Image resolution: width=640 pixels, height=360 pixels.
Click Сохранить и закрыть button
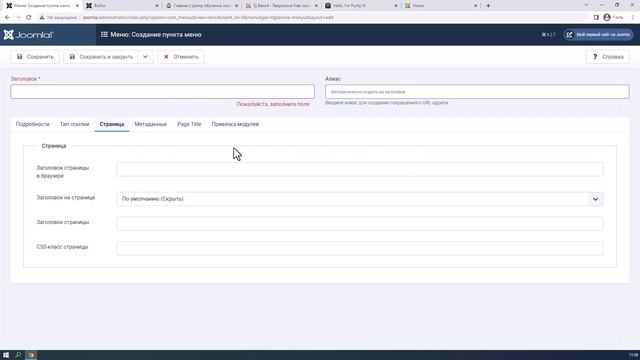[x=101, y=57]
